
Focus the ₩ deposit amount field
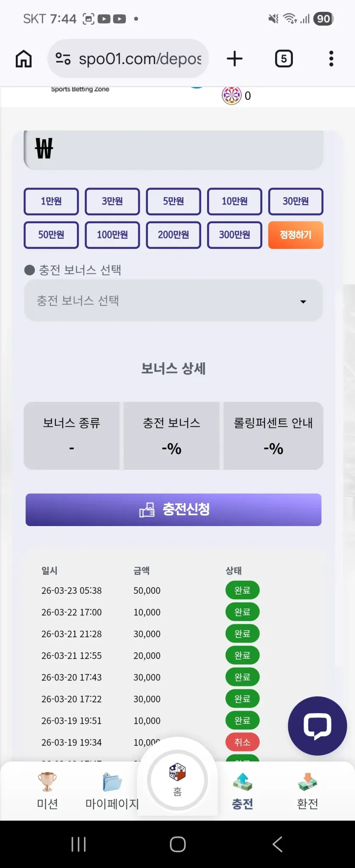coord(173,149)
